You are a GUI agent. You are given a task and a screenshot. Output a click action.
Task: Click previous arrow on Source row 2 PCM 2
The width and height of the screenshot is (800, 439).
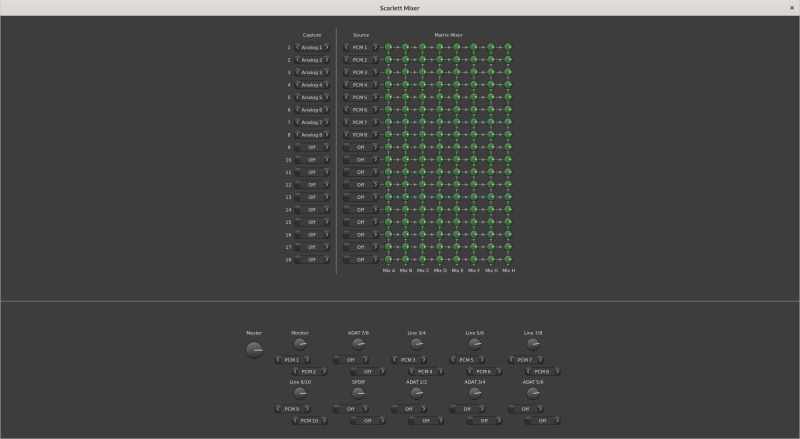[346, 60]
